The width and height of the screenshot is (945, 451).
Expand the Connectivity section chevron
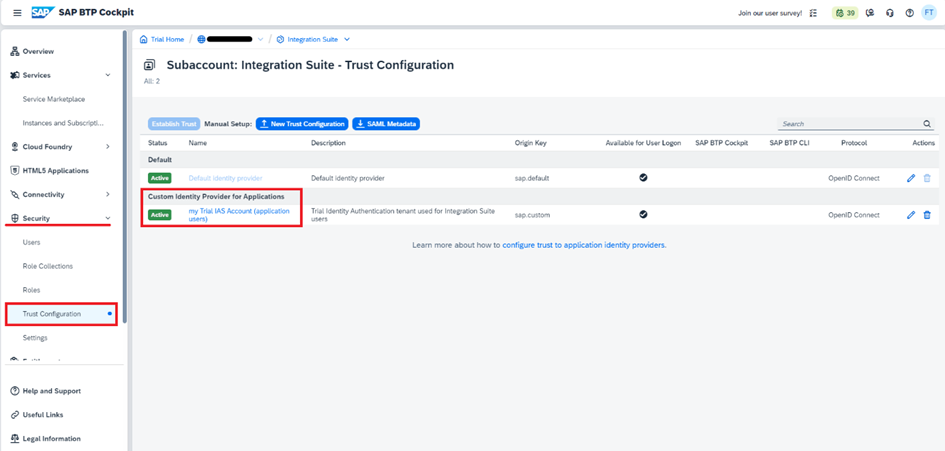[108, 195]
